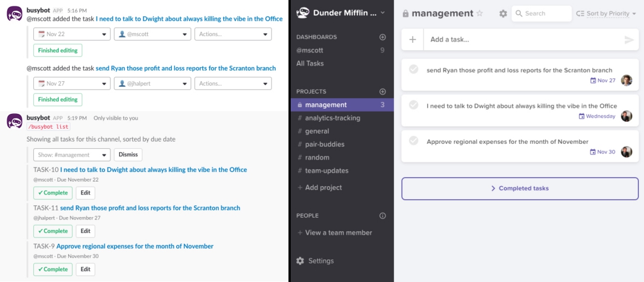Image resolution: width=644 pixels, height=282 pixels.
Task: Click the busybot sender name at 5:16 PM
Action: coord(38,10)
